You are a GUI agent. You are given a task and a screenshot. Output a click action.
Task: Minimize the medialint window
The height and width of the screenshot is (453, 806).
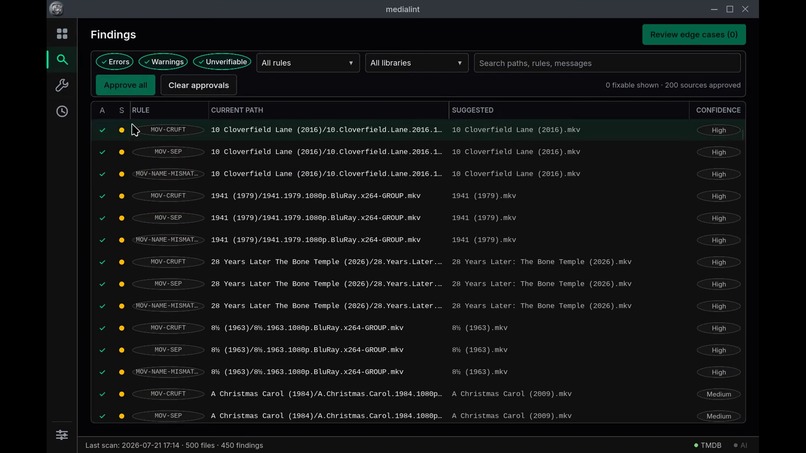tap(714, 9)
